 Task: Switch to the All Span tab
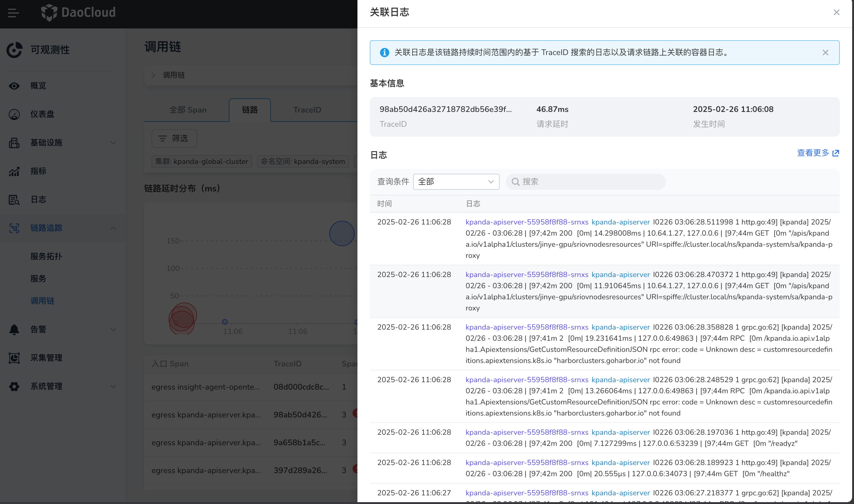tap(188, 110)
